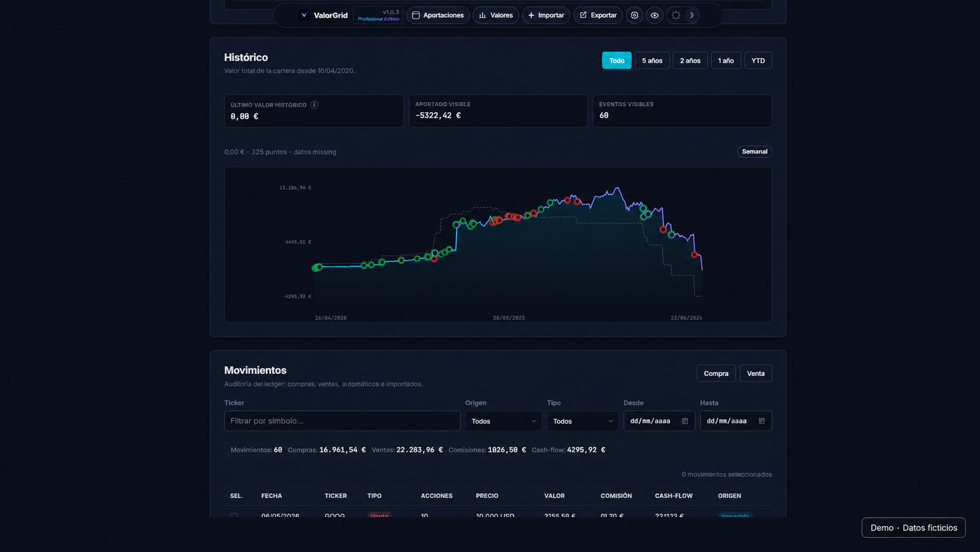Click the Cash-flow column header
This screenshot has height=552, width=980.
tap(673, 496)
